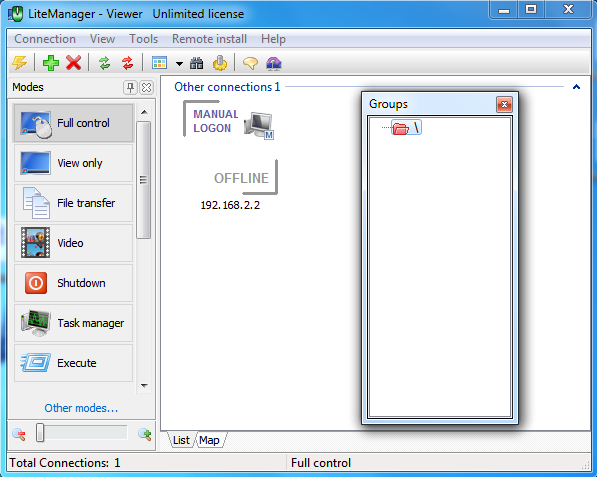Image resolution: width=597 pixels, height=477 pixels.
Task: Switch to the List tab
Action: pos(181,440)
